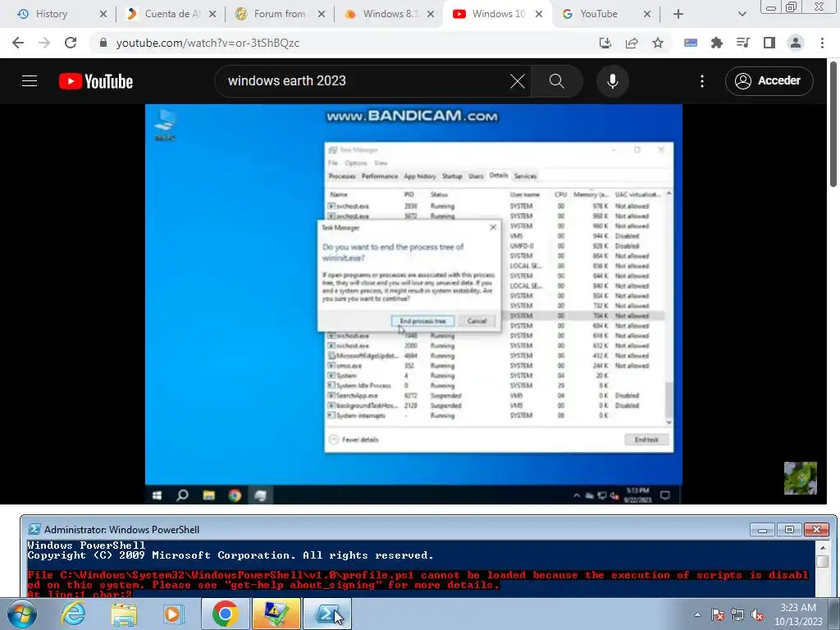Launch Internet Explorer from the taskbar

(73, 614)
